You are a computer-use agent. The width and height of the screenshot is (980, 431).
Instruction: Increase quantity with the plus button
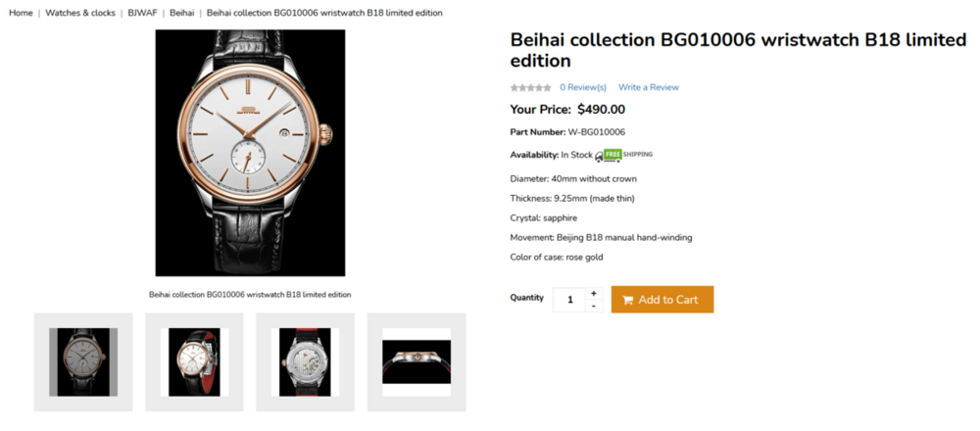point(593,293)
